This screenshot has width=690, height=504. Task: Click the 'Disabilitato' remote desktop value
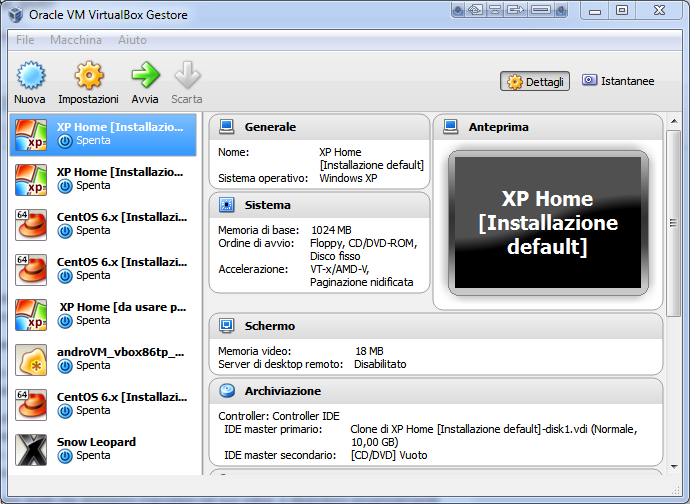pyautogui.click(x=380, y=364)
